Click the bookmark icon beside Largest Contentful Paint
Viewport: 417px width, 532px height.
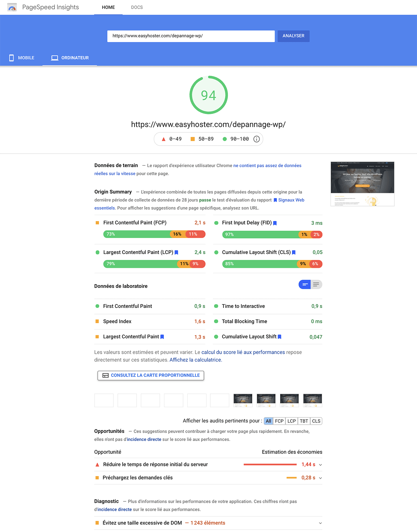click(177, 252)
